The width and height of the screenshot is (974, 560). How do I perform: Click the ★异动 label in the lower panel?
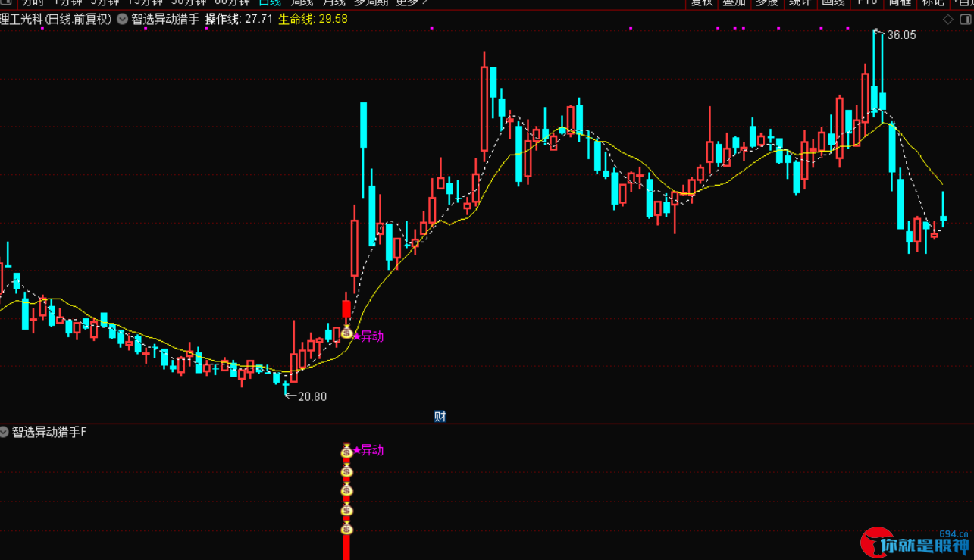pos(368,450)
